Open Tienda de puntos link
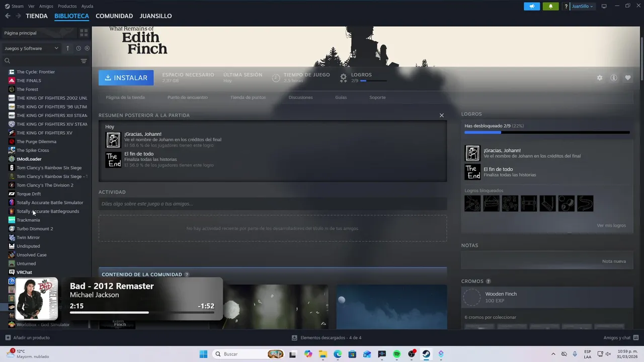644x362 pixels. [x=248, y=98]
